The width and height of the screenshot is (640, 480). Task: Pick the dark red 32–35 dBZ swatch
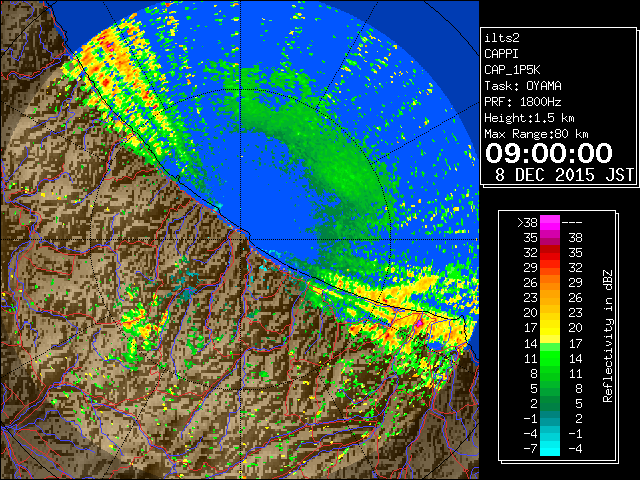click(550, 253)
